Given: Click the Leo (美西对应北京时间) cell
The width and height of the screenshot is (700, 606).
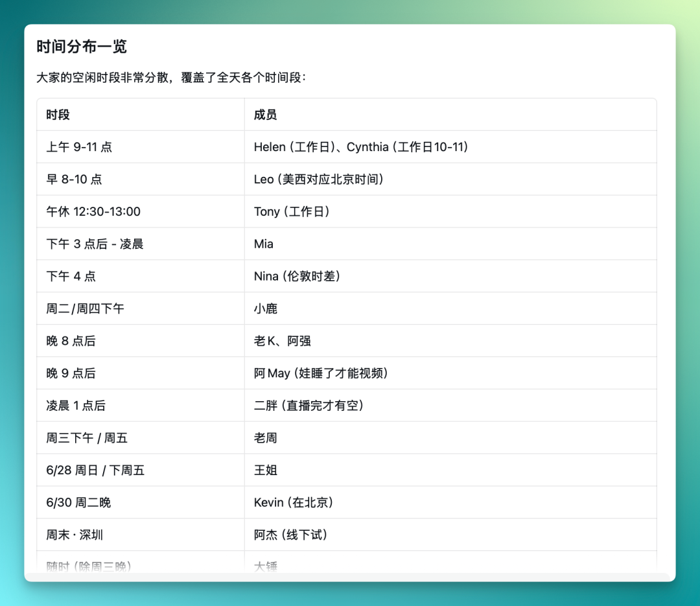Looking at the screenshot, I should 450,179.
